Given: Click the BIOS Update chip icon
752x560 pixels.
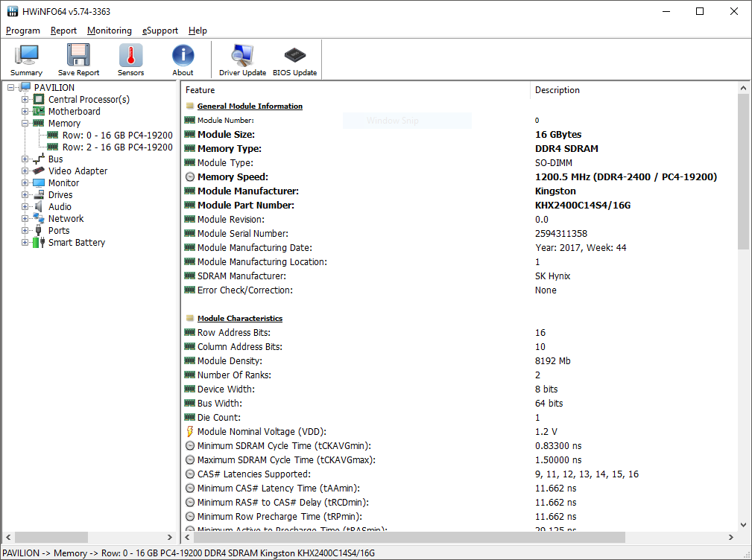Looking at the screenshot, I should pyautogui.click(x=294, y=60).
